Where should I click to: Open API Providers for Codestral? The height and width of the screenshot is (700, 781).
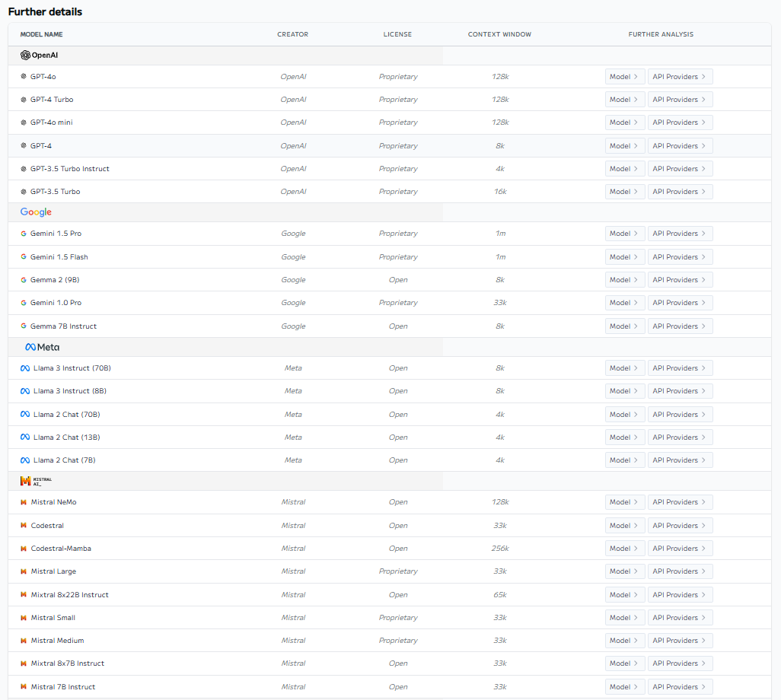pos(681,525)
